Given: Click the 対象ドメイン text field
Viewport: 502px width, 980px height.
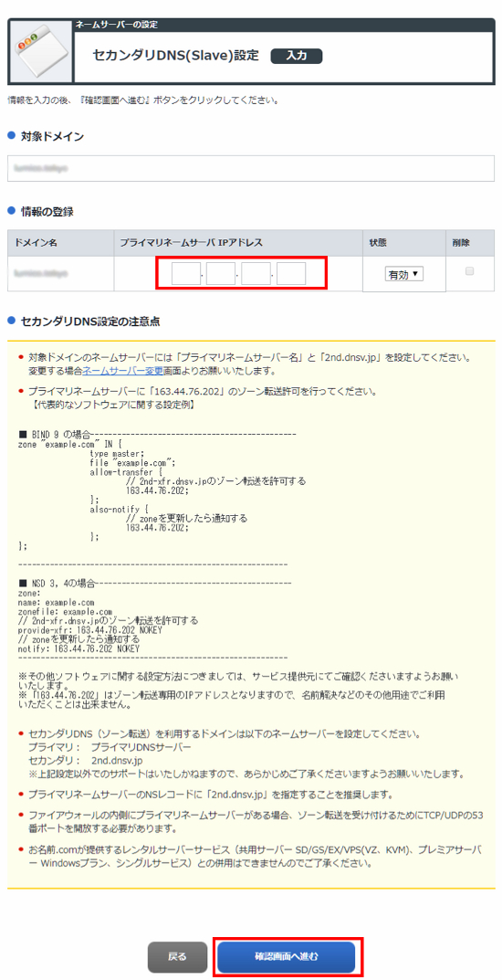Looking at the screenshot, I should tap(251, 168).
